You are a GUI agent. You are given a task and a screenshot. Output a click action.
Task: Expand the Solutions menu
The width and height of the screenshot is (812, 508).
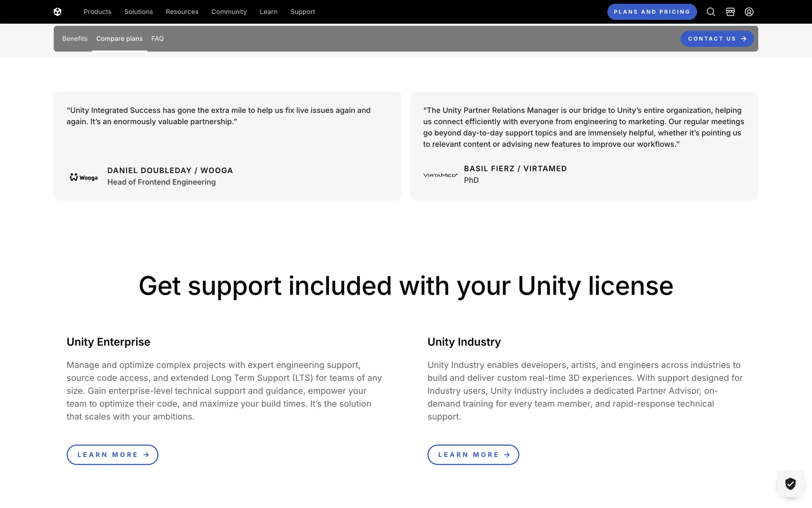(x=138, y=12)
